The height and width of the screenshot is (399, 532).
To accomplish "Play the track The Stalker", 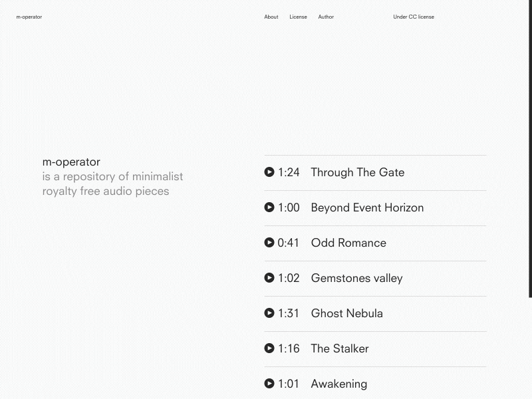I will (x=269, y=348).
